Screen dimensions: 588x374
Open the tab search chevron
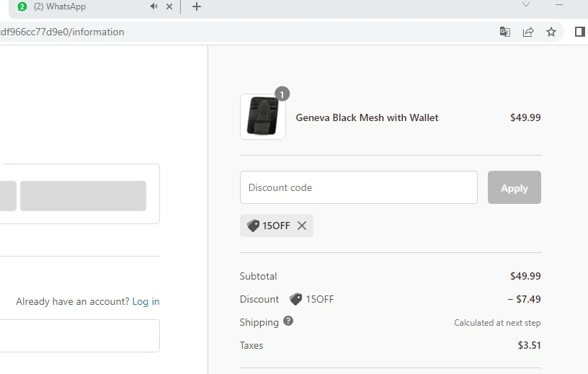tap(526, 4)
